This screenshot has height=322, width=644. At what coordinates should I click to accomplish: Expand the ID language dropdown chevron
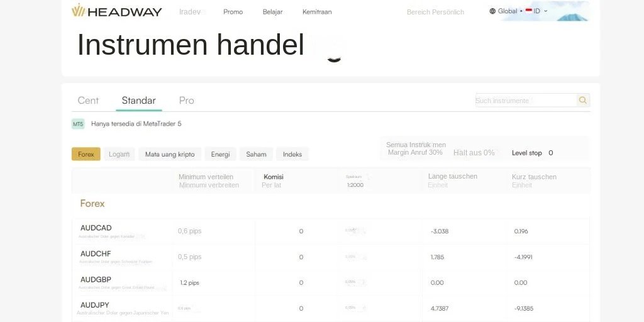(x=545, y=11)
